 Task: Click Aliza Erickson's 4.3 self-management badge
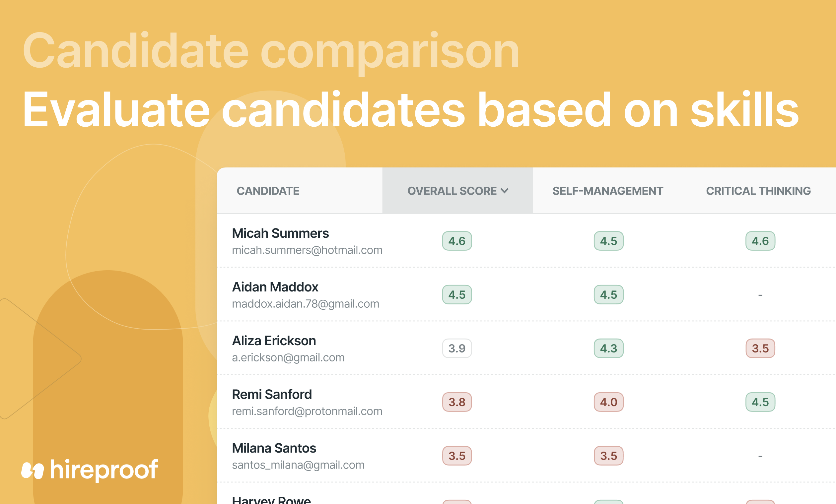[609, 348]
